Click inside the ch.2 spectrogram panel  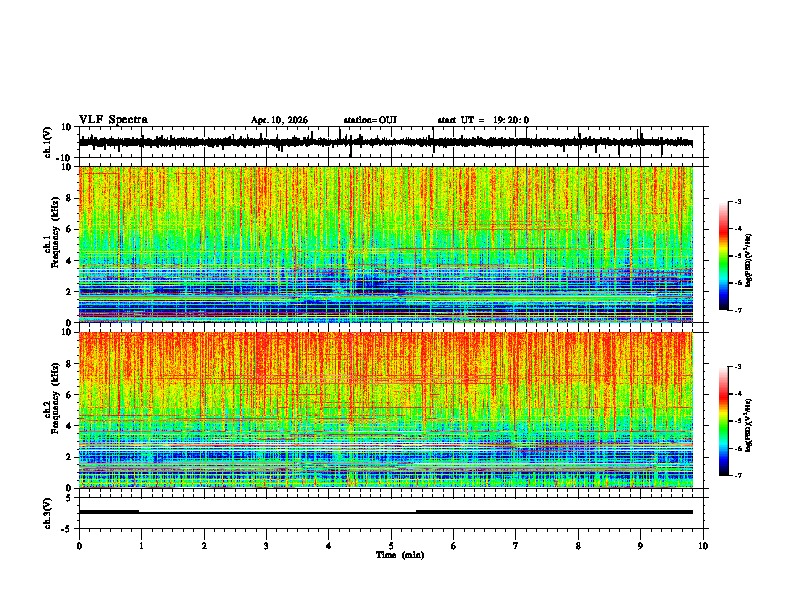[x=386, y=410]
